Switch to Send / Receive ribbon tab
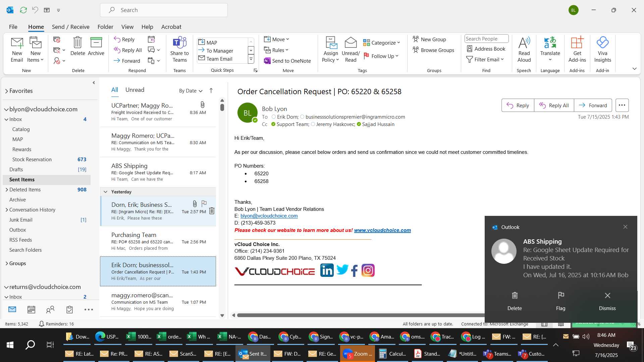Image resolution: width=644 pixels, height=362 pixels. (70, 27)
